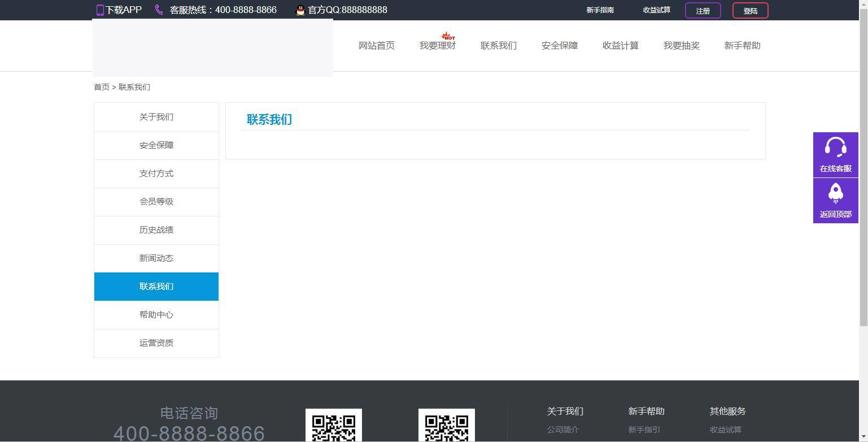Click 新手指南 in the top bar

[600, 10]
